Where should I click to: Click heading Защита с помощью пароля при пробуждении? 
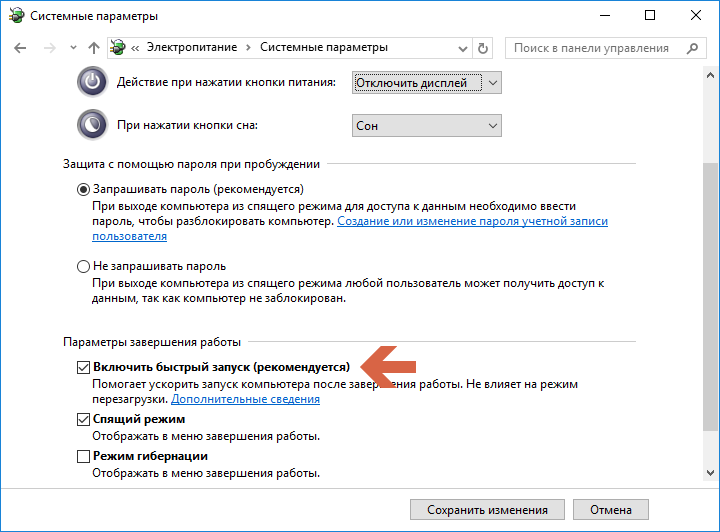pyautogui.click(x=191, y=164)
